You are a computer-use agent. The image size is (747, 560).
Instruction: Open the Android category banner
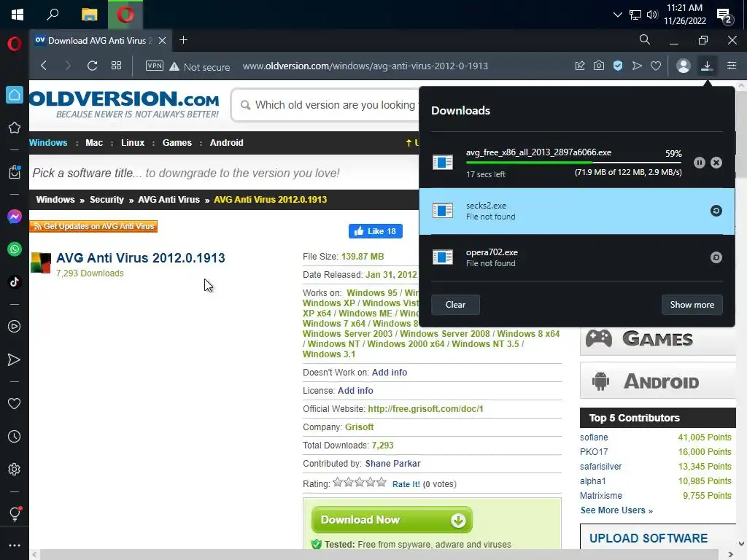coord(657,381)
